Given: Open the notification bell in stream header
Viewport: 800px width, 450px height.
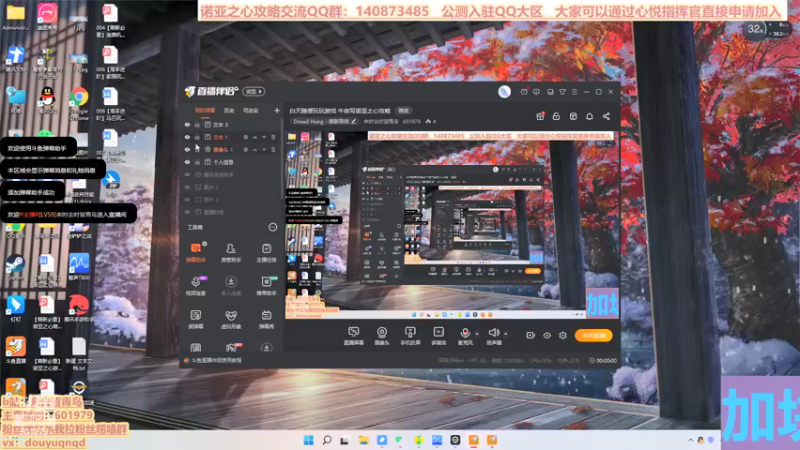Looking at the screenshot, I should point(589,116).
